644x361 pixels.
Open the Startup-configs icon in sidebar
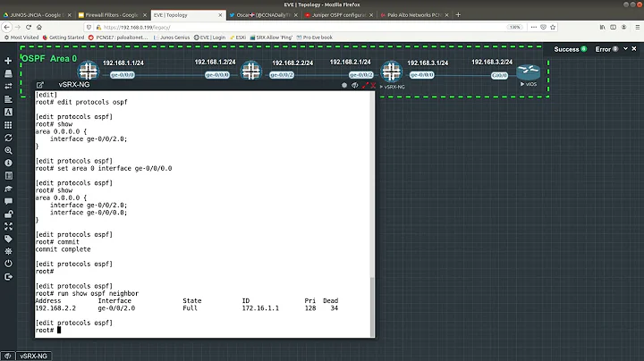8,99
